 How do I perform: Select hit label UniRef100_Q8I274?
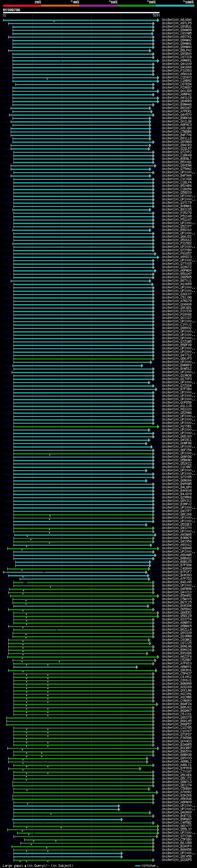click(177, 785)
